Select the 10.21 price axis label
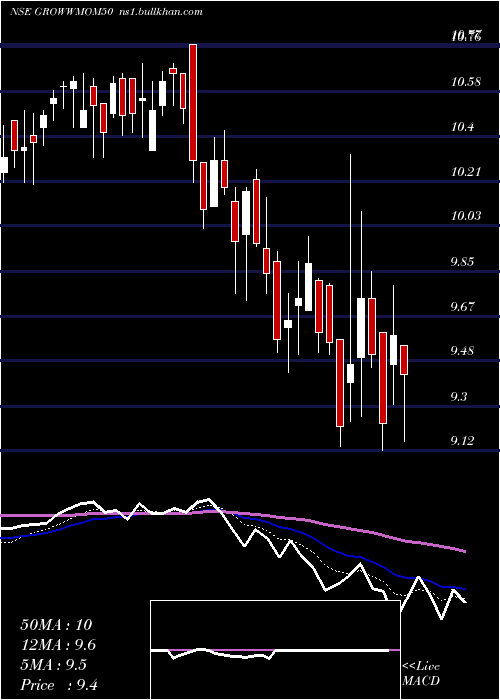 pos(466,171)
